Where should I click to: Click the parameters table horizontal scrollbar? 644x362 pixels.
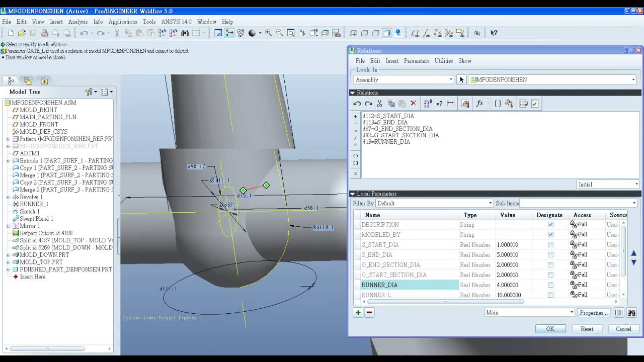pos(445,302)
